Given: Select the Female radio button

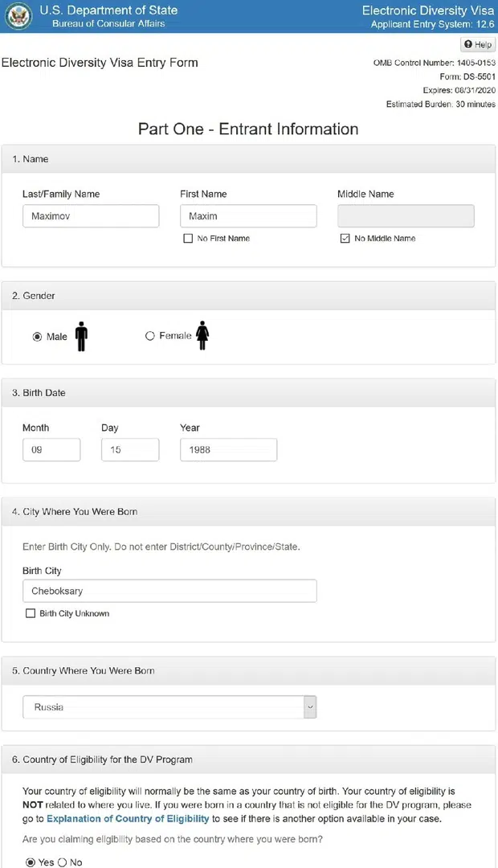Looking at the screenshot, I should pyautogui.click(x=150, y=336).
